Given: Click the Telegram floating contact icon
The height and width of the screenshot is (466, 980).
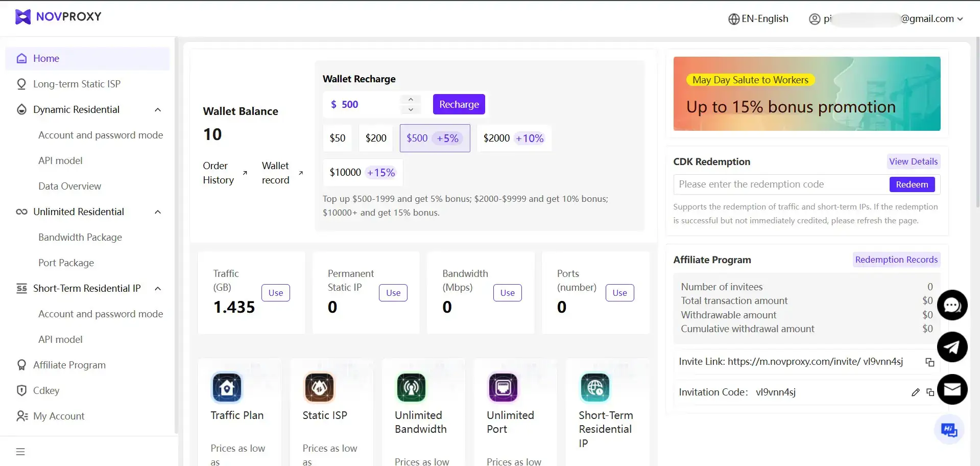Looking at the screenshot, I should tap(952, 347).
